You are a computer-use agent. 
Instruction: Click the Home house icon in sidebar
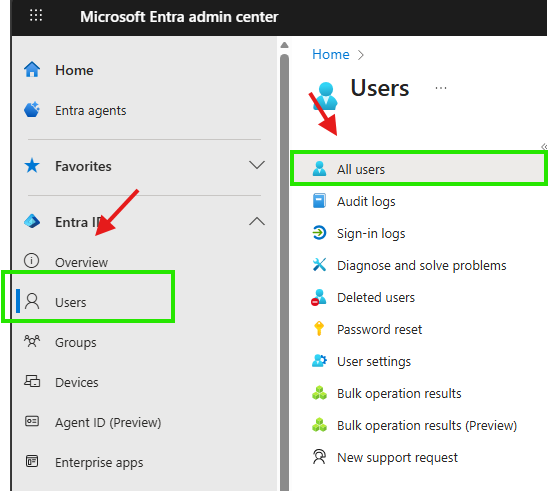pos(32,69)
